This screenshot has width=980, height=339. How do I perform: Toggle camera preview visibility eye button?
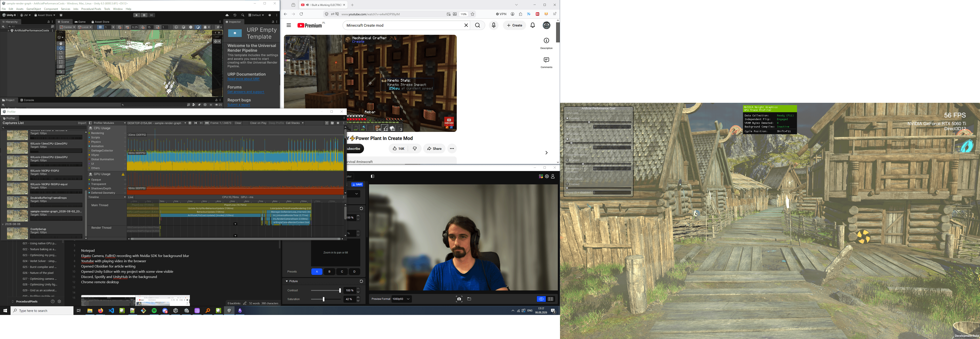tap(541, 299)
